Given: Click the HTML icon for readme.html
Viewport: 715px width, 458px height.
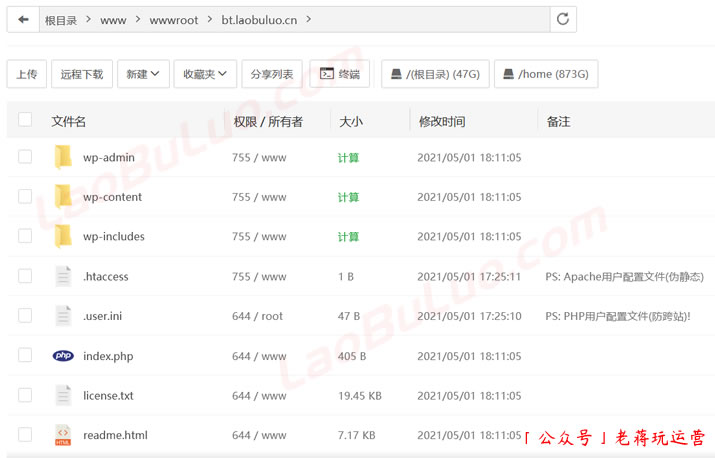Looking at the screenshot, I should pyautogui.click(x=63, y=435).
